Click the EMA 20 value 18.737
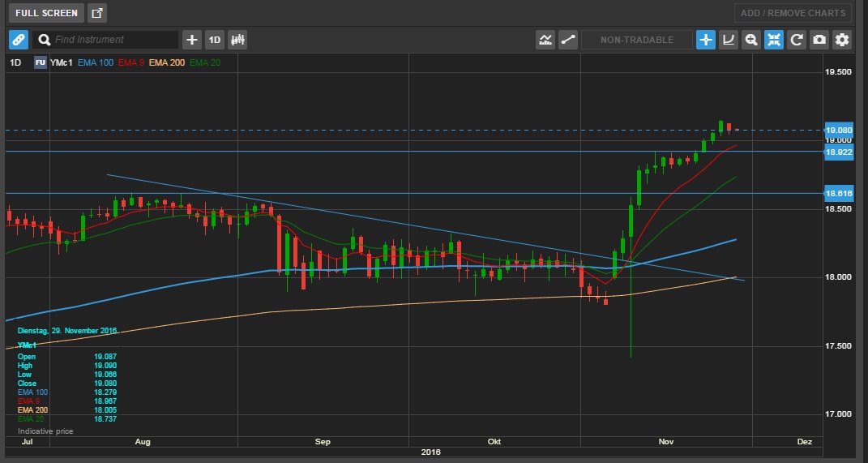 pos(105,418)
